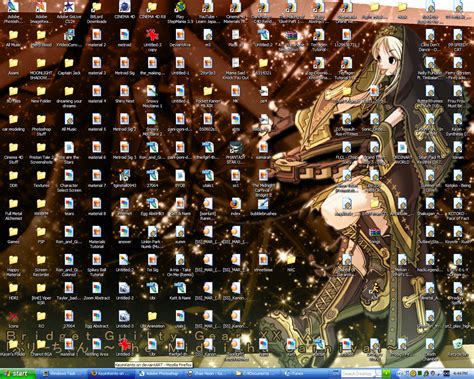Click the Search Desktop input field

pyautogui.click(x=358, y=374)
